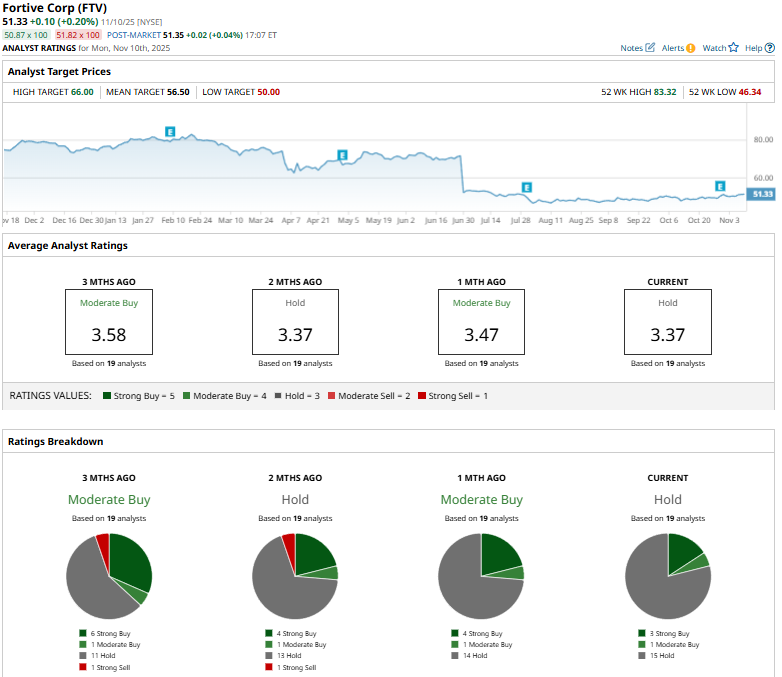Click '1 Strong Sell' under 2 MTHS AGO pie
The height and width of the screenshot is (677, 782).
(x=291, y=668)
